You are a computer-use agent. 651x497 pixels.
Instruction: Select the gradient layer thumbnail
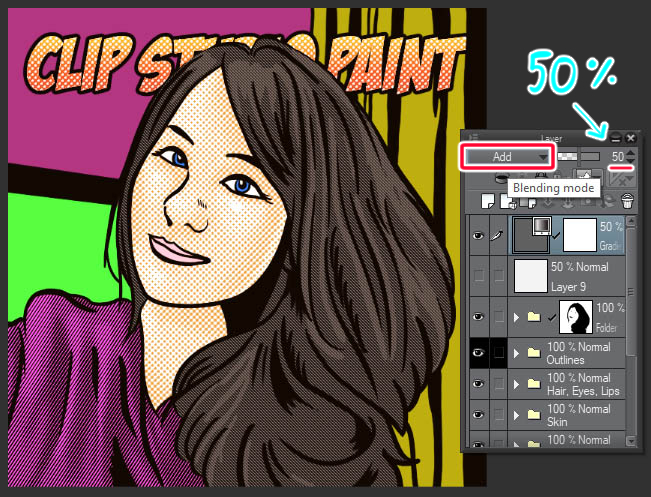531,235
